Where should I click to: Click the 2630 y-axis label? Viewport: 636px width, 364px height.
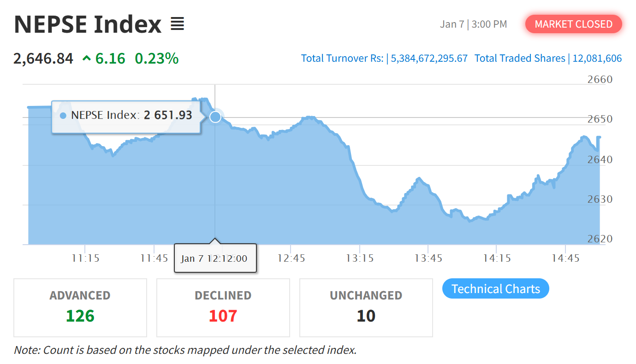600,200
